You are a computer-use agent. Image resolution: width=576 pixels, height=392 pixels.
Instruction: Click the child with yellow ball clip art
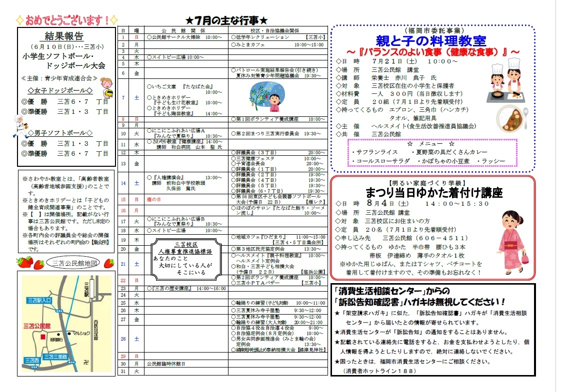[106, 87]
